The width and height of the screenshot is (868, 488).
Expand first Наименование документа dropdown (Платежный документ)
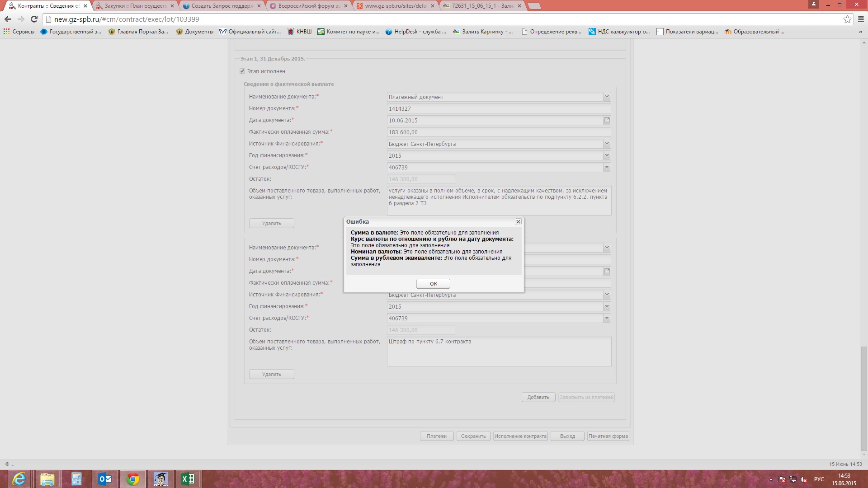[607, 97]
